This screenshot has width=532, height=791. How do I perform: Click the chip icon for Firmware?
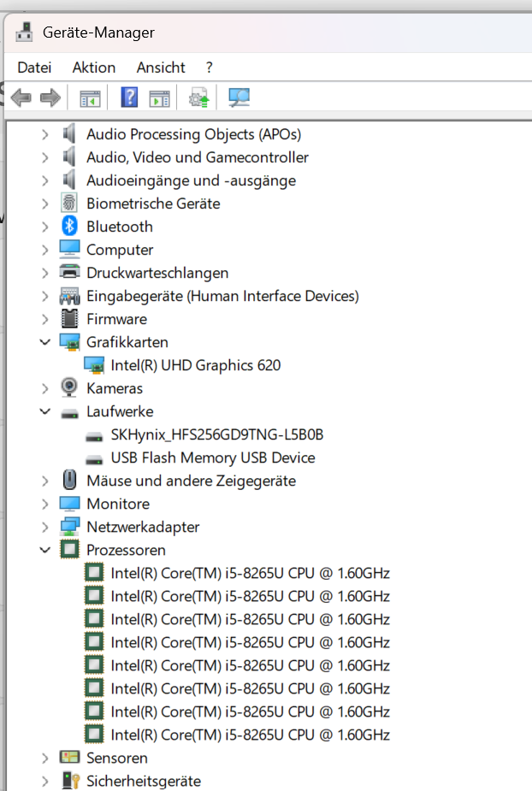click(x=69, y=318)
